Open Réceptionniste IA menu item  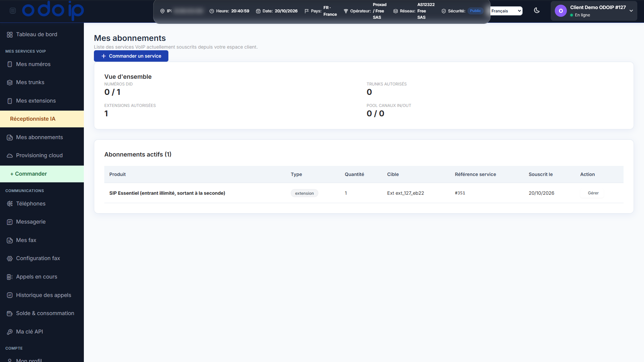(42, 119)
